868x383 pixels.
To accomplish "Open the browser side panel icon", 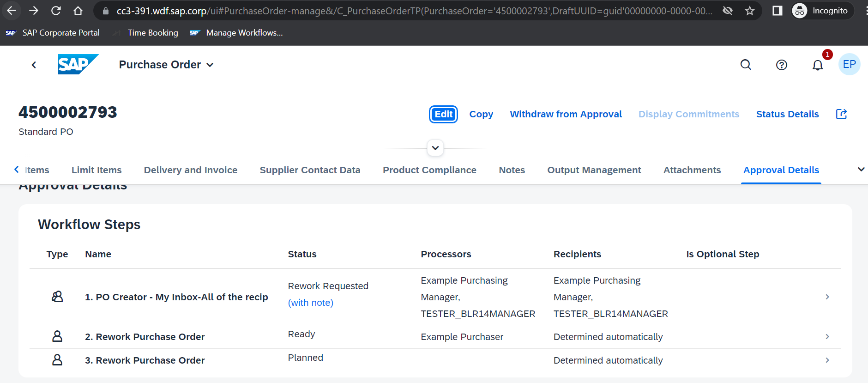I will (778, 11).
